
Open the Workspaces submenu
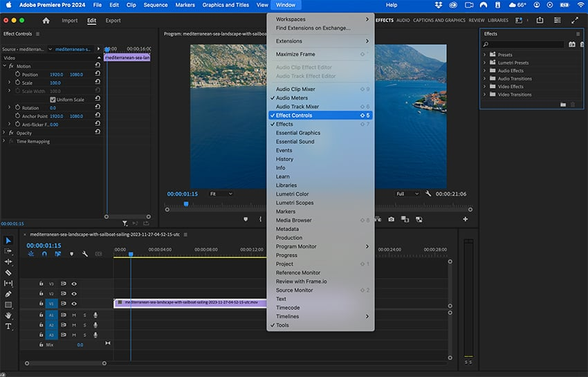[x=320, y=19]
